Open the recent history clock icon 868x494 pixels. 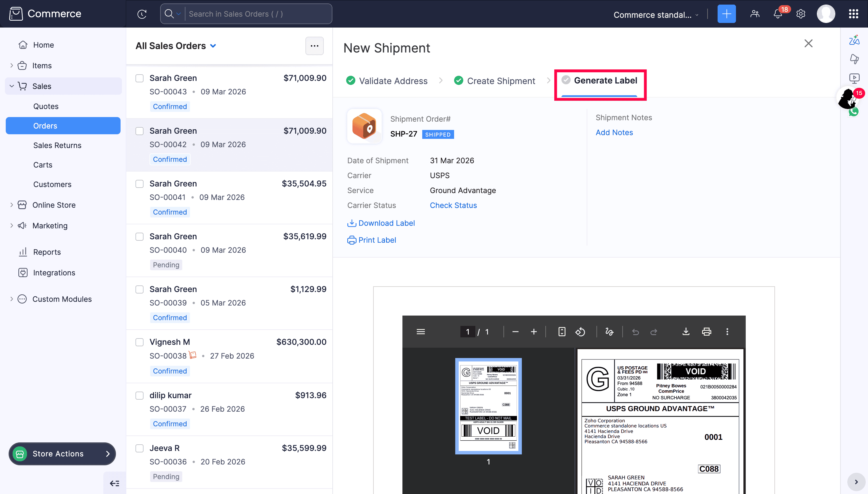tap(142, 14)
